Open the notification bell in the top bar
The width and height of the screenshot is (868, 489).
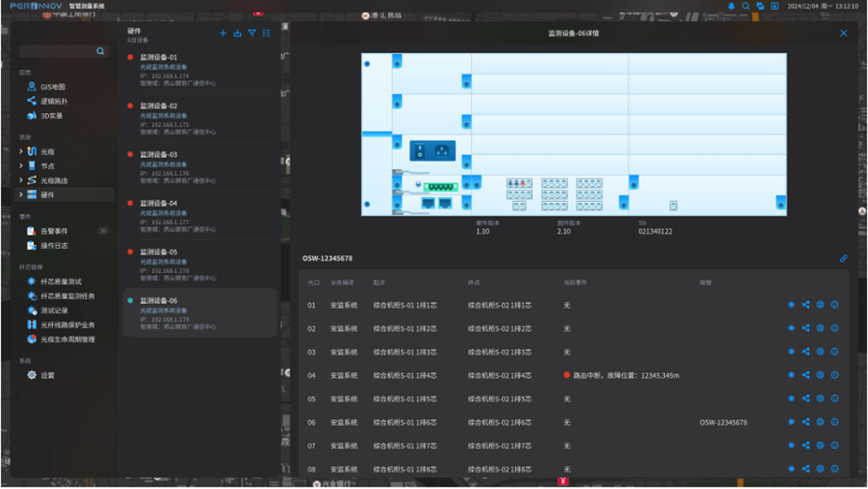pyautogui.click(x=731, y=6)
